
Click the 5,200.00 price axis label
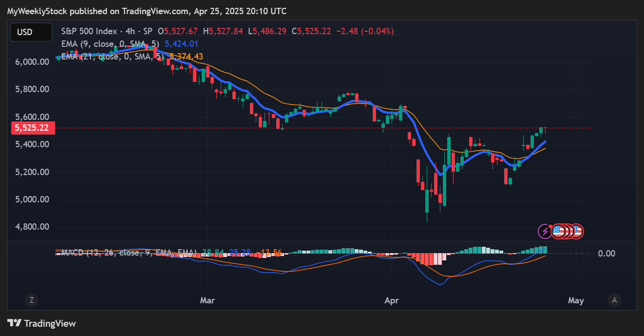(32, 172)
